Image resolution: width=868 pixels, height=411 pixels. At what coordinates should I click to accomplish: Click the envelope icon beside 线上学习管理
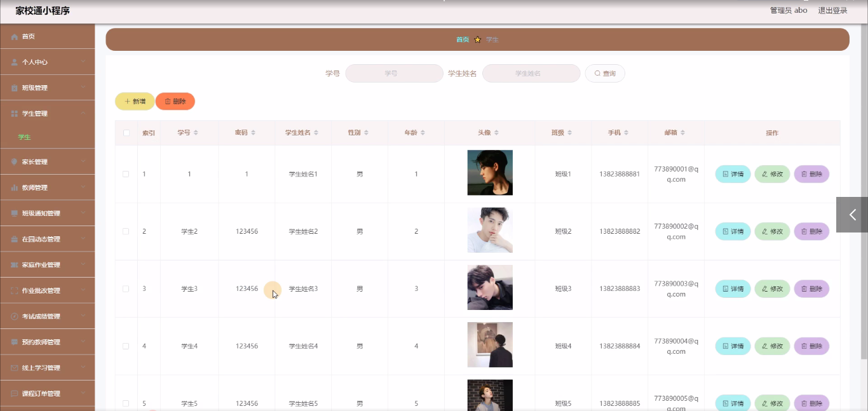15,368
